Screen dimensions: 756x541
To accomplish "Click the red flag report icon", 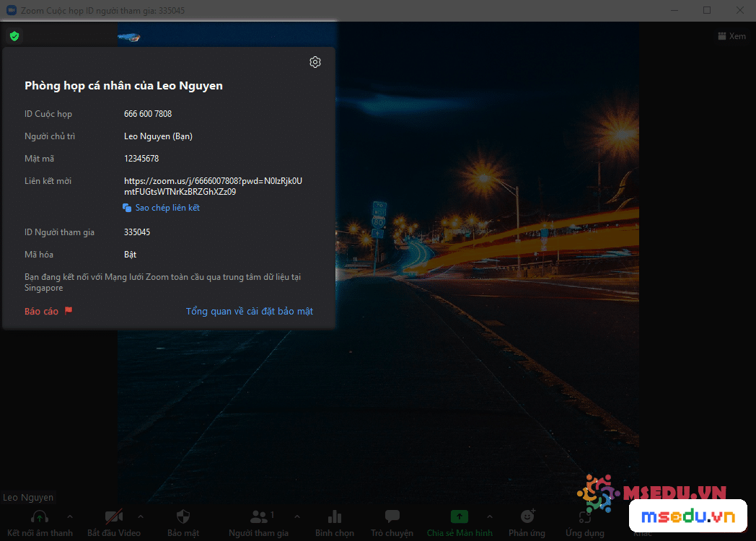I will click(69, 310).
